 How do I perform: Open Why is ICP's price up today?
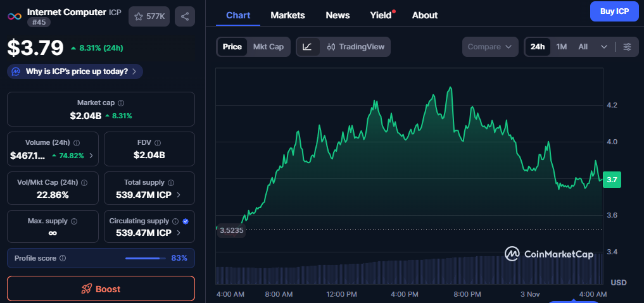coord(75,71)
